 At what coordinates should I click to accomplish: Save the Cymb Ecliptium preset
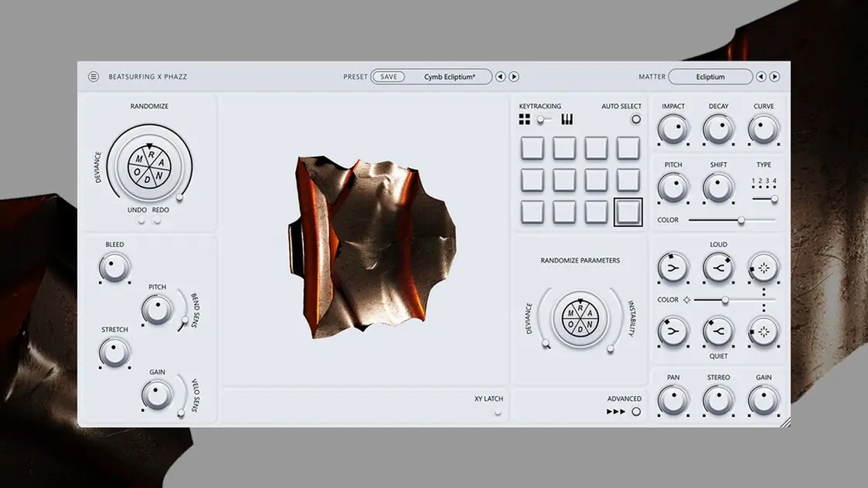click(x=389, y=76)
